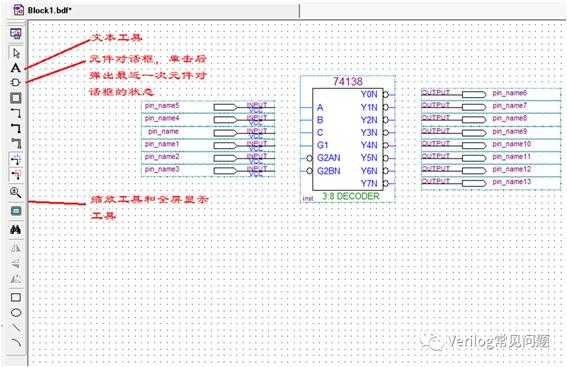
Task: Click port C on the decoder
Action: click(320, 133)
